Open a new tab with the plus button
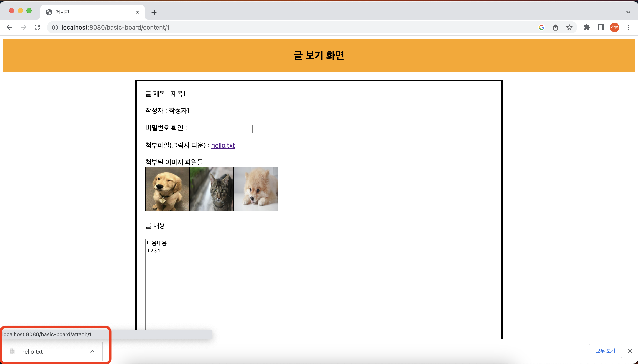 click(x=154, y=12)
